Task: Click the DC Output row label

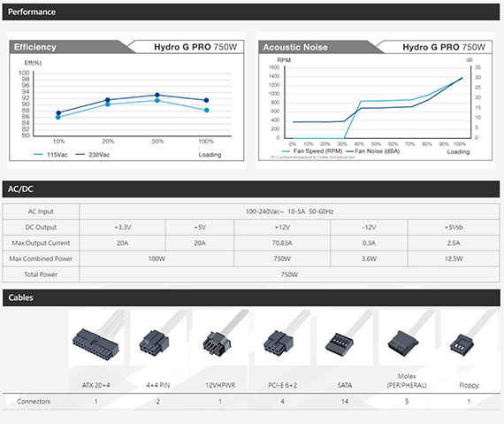Action: 41,227
